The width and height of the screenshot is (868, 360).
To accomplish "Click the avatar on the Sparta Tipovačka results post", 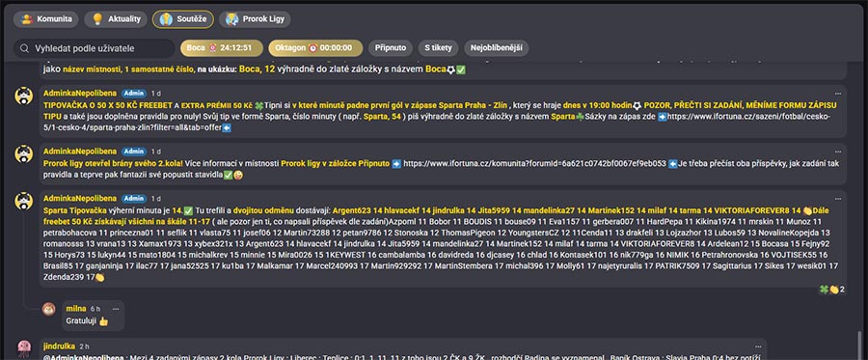I will (24, 201).
